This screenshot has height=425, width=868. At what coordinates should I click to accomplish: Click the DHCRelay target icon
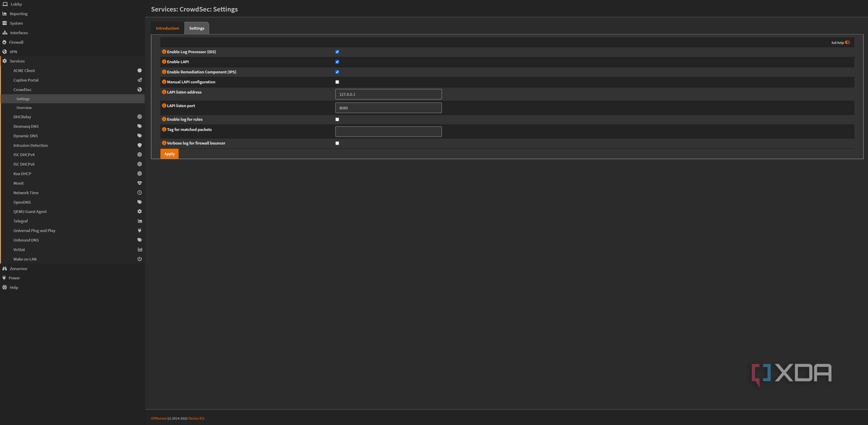point(139,117)
